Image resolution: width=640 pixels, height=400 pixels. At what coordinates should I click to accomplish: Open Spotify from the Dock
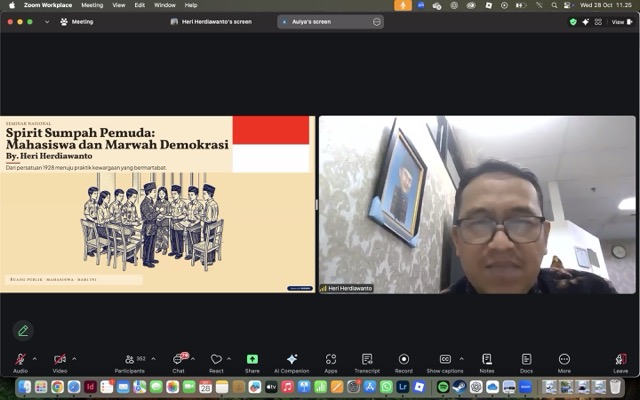(443, 386)
